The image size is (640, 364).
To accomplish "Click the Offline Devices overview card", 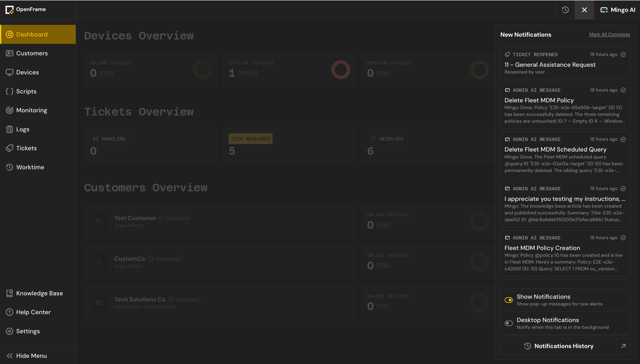I will [289, 69].
